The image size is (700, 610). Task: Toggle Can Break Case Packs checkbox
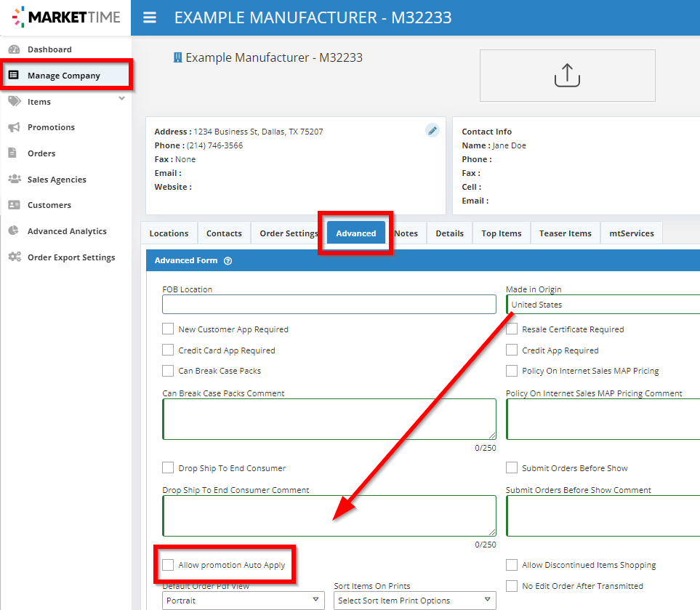tap(168, 371)
